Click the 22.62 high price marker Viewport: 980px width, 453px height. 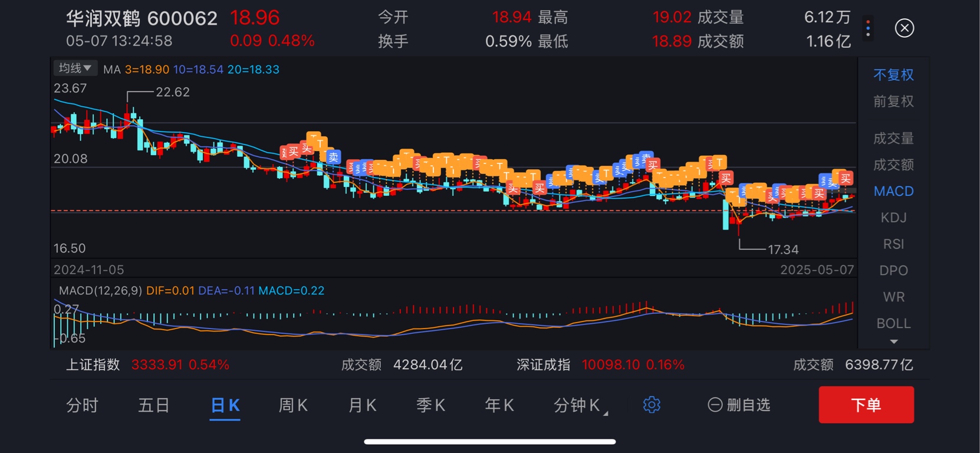(x=173, y=92)
